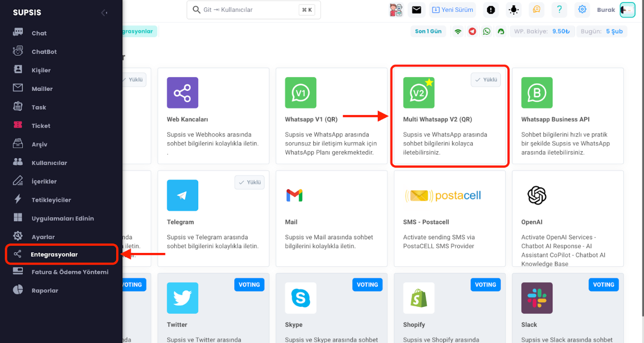Open the Mail integration Gmail icon
Screen dimensions: 644x343
294,196
